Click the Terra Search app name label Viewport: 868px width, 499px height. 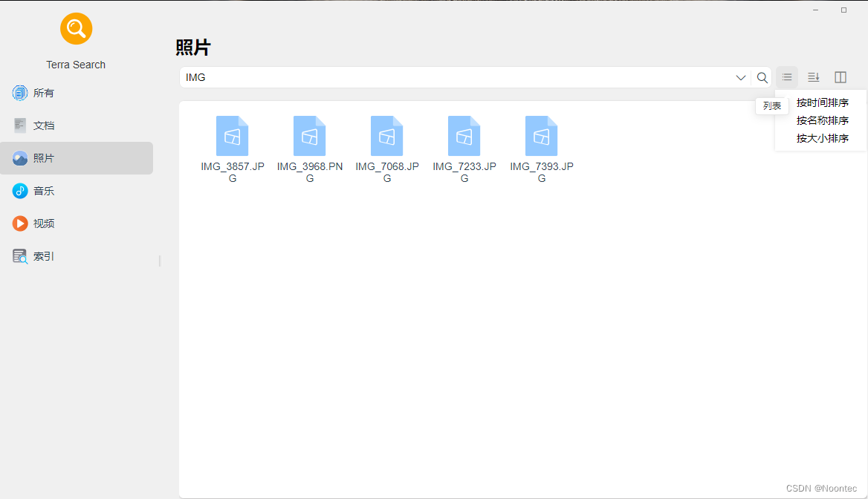(76, 65)
